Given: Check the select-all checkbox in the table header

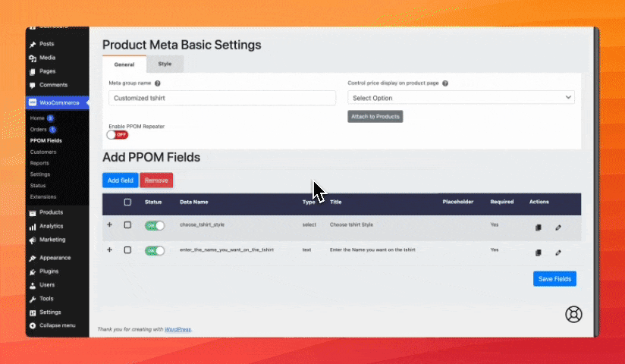Looking at the screenshot, I should point(127,202).
